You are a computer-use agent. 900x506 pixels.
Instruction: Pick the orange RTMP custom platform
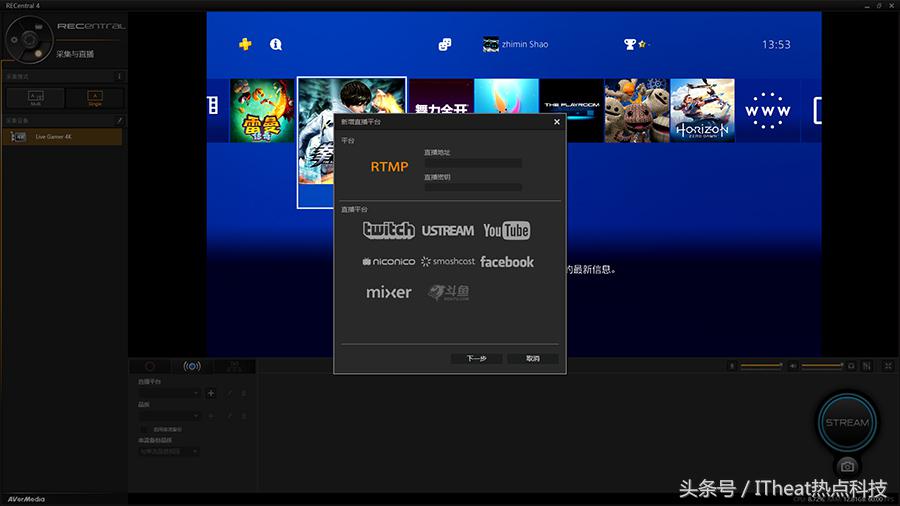click(x=389, y=167)
